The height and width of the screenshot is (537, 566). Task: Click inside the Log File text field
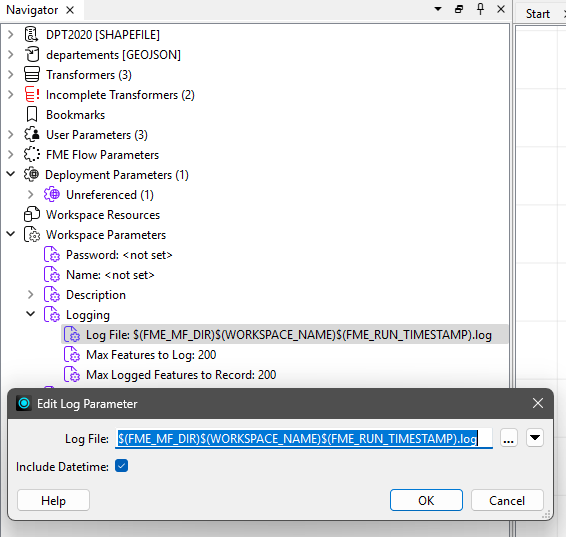[304, 438]
